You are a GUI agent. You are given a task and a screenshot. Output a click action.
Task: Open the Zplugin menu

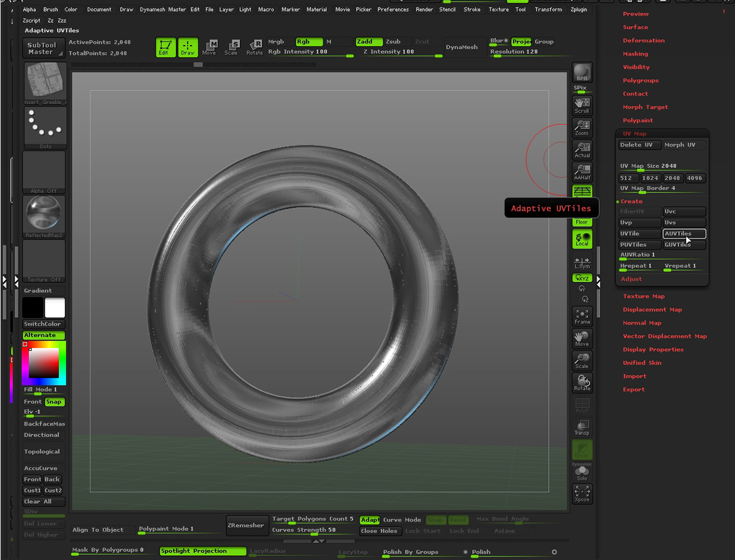[x=578, y=9]
